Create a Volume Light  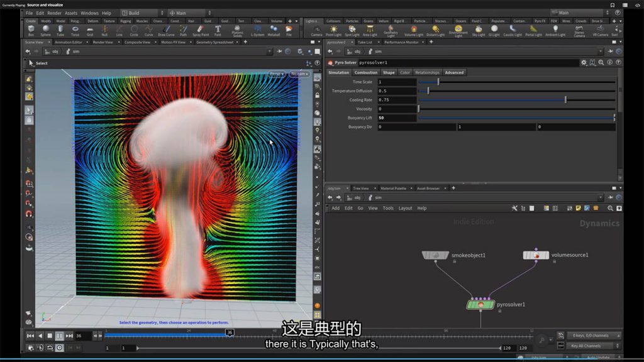pyautogui.click(x=414, y=31)
